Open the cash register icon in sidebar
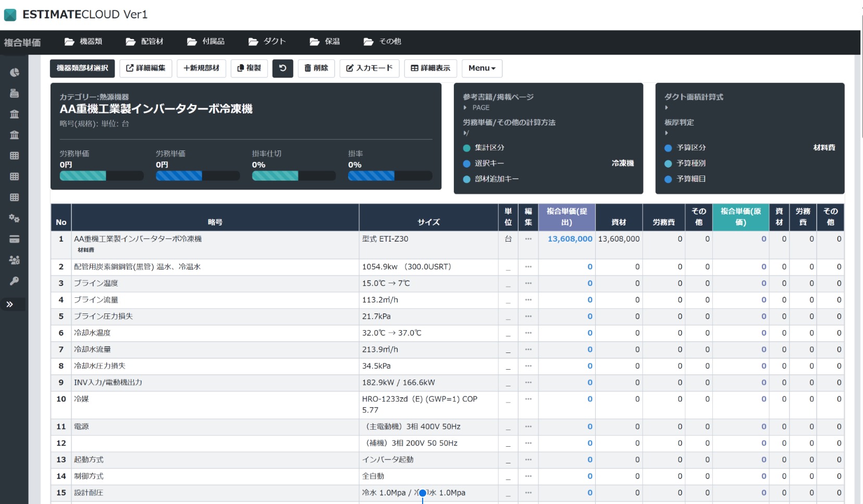 point(15,93)
